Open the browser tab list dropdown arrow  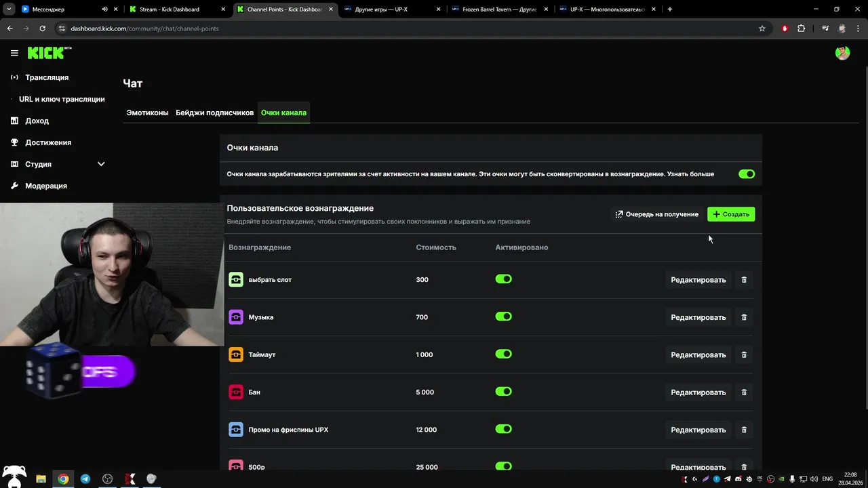click(9, 9)
